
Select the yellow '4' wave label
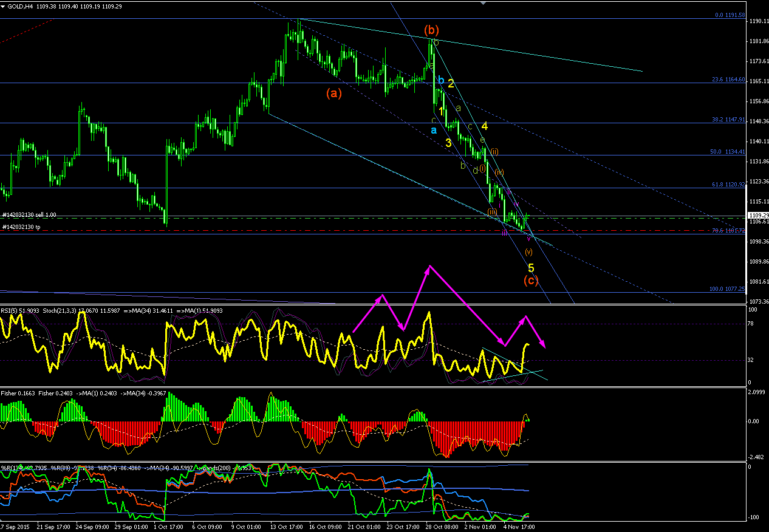coord(485,126)
